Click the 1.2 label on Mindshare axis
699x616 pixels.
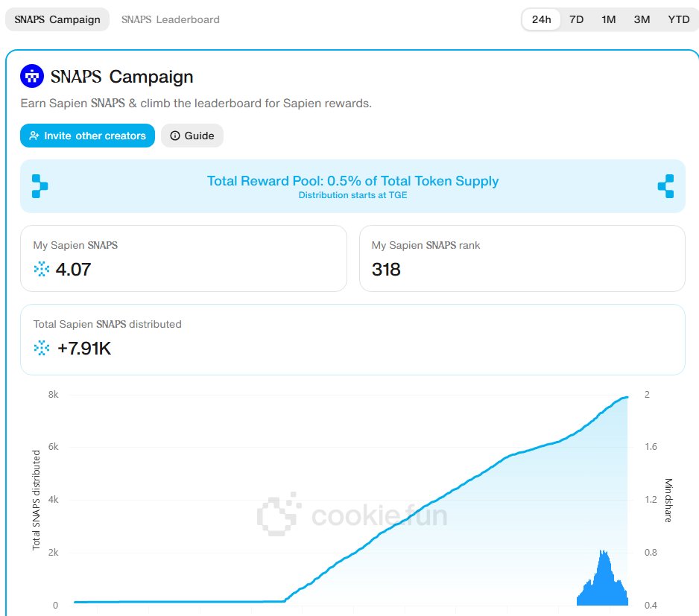651,500
